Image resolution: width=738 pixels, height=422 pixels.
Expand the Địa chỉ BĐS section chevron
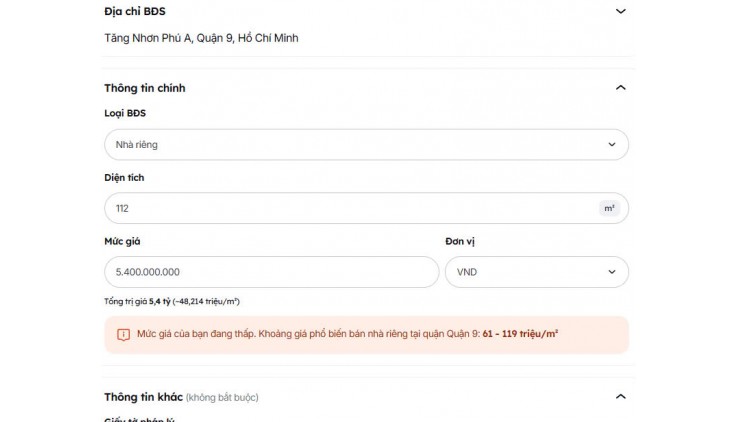(620, 11)
